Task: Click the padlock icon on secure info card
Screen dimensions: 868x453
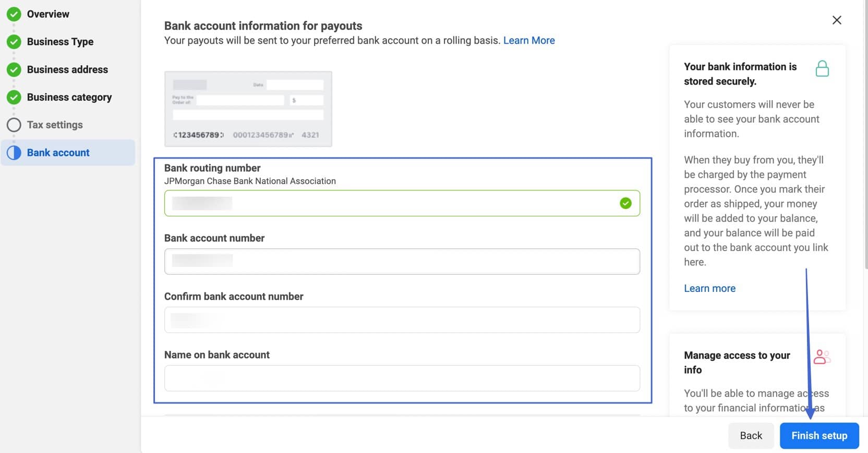Action: click(x=822, y=68)
